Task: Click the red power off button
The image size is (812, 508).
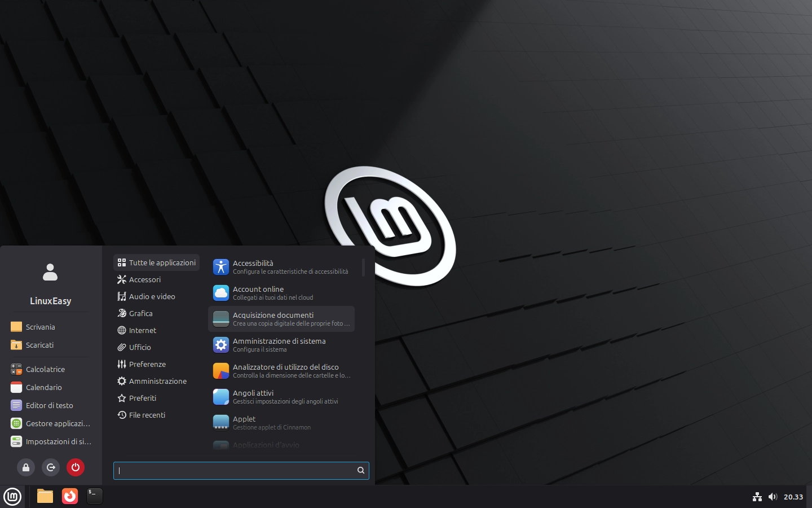Action: coord(76,467)
